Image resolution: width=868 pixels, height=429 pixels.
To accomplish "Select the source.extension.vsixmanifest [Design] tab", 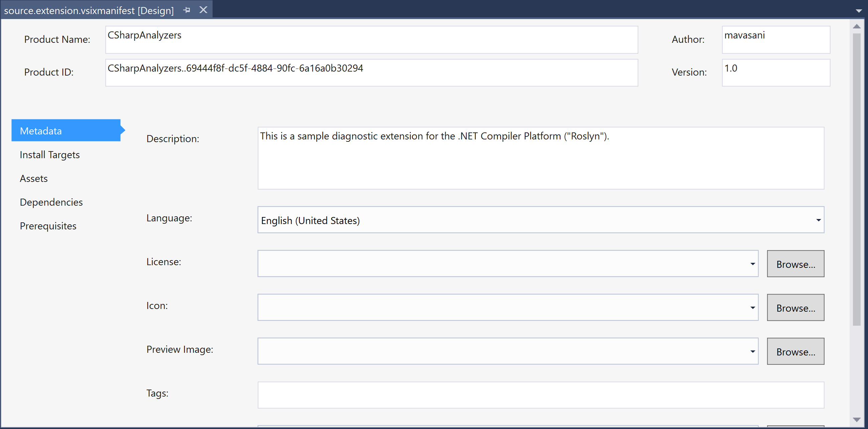I will tap(89, 10).
